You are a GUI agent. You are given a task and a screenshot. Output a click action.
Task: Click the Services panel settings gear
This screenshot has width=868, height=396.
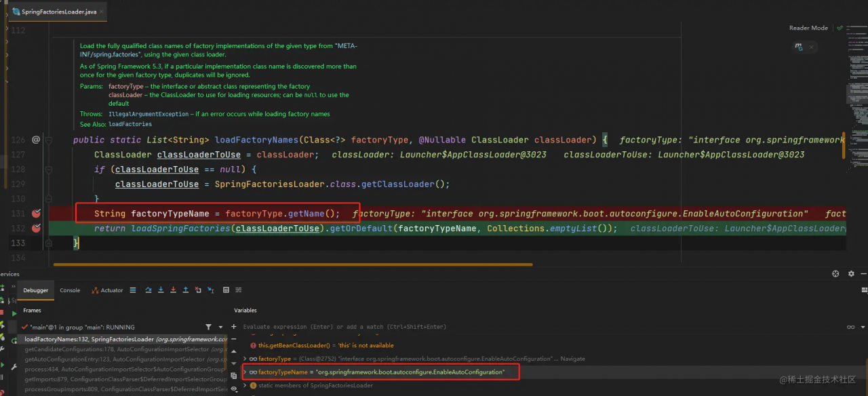click(x=851, y=274)
